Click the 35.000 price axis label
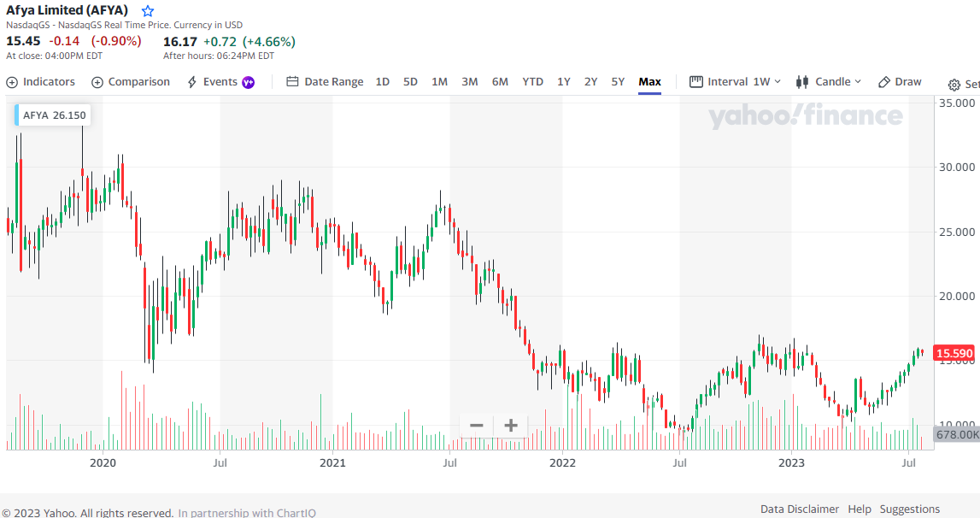This screenshot has height=518, width=980. (x=957, y=103)
